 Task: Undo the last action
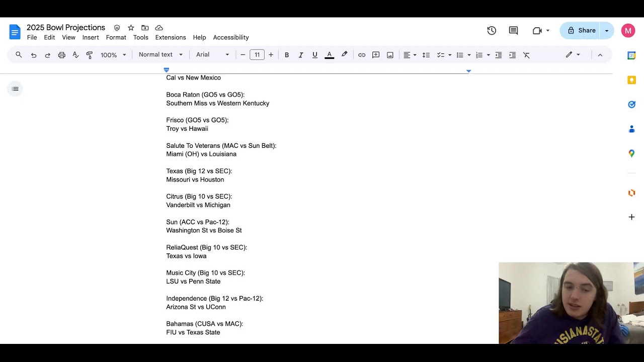coord(34,55)
